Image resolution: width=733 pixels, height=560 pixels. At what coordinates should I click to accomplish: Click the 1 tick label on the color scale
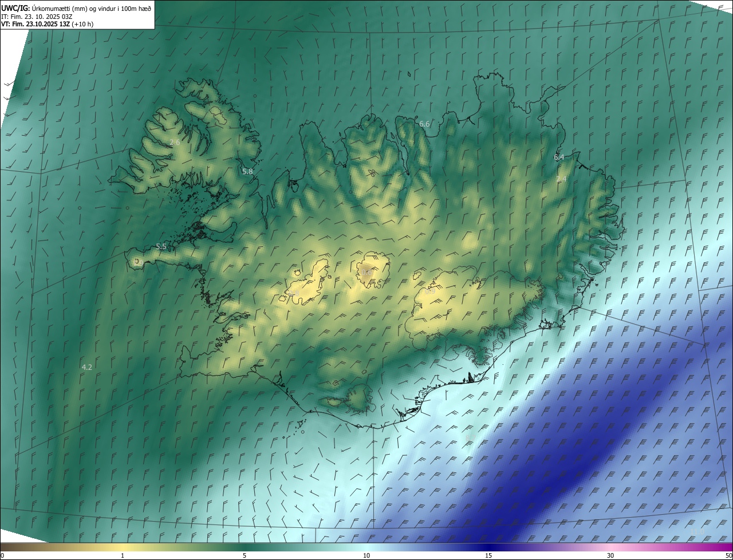pyautogui.click(x=123, y=555)
